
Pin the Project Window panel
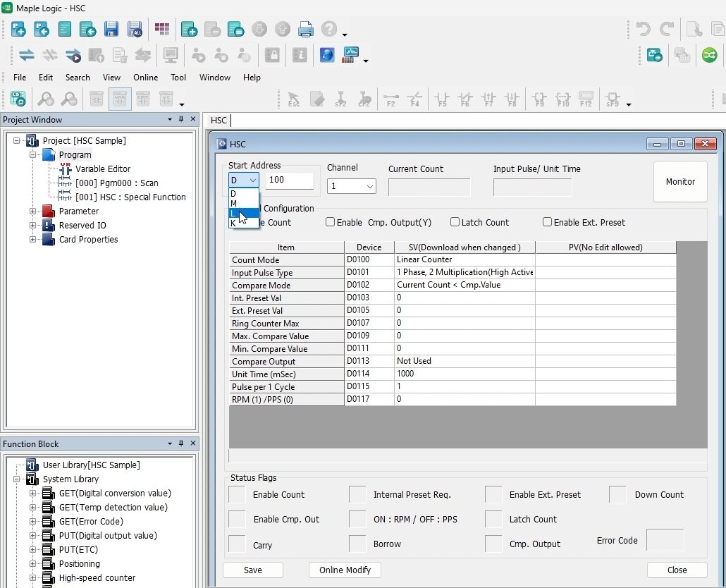[181, 119]
